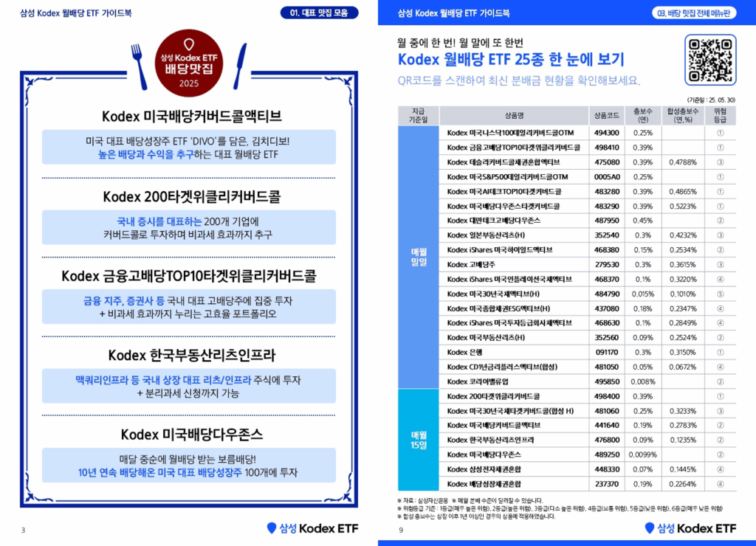
Task: Click the Kodex CD1년금리플러스액티브(합성) row name
Action: point(502,367)
